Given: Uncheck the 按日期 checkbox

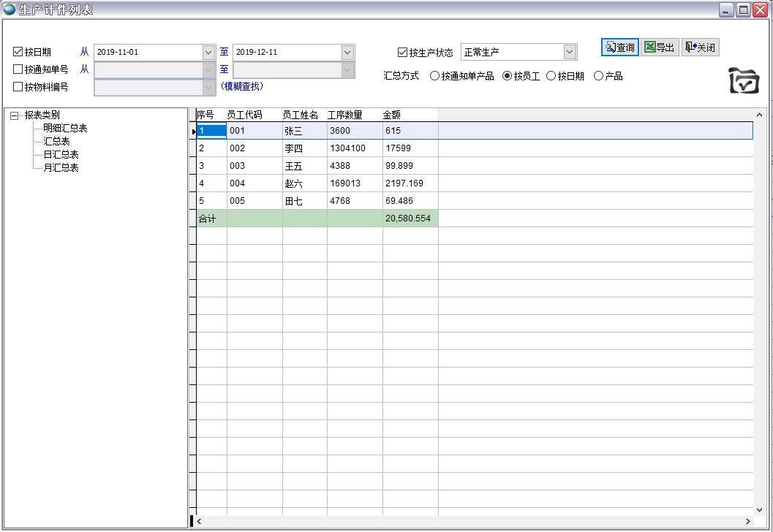Looking at the screenshot, I should pyautogui.click(x=18, y=52).
